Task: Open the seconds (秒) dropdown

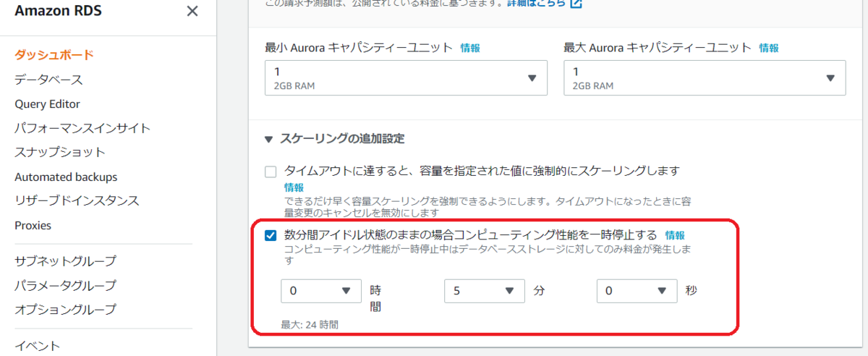Action: click(637, 291)
